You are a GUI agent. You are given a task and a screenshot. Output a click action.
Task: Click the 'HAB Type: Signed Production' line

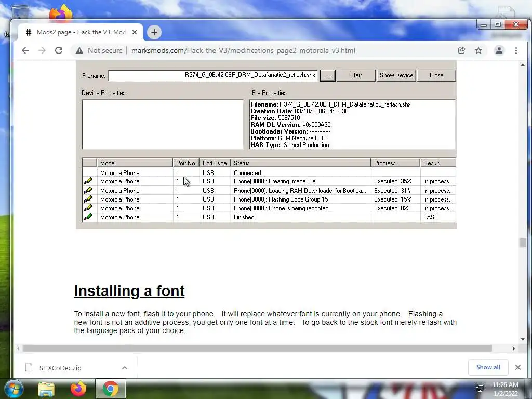pyautogui.click(x=290, y=145)
